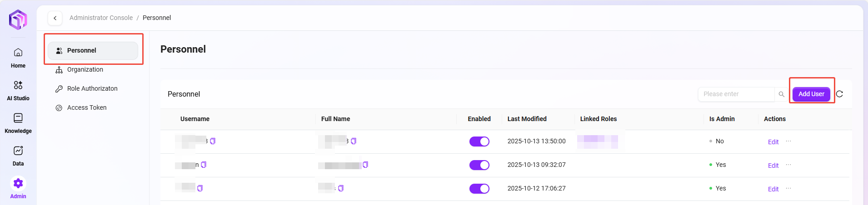
Task: Open Role Authorization menu item
Action: tap(92, 88)
